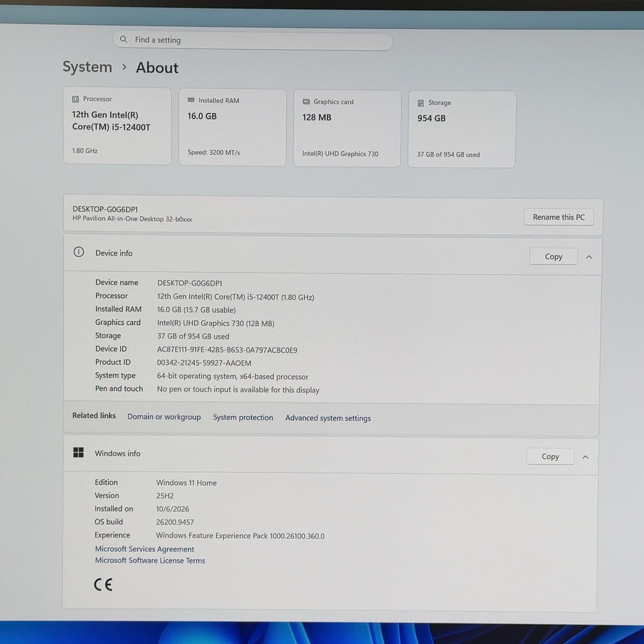Click the HP Pavilion All-in-One model text

tap(132, 219)
